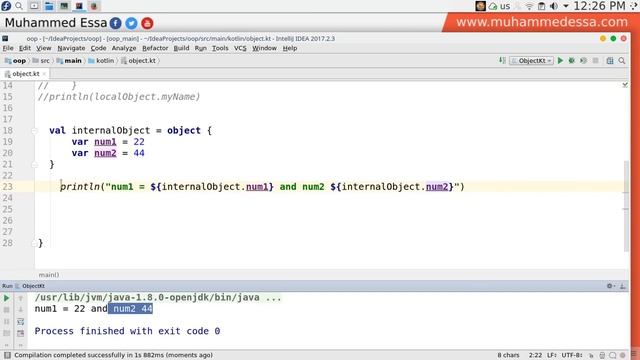Open the Edit menu

(x=24, y=48)
